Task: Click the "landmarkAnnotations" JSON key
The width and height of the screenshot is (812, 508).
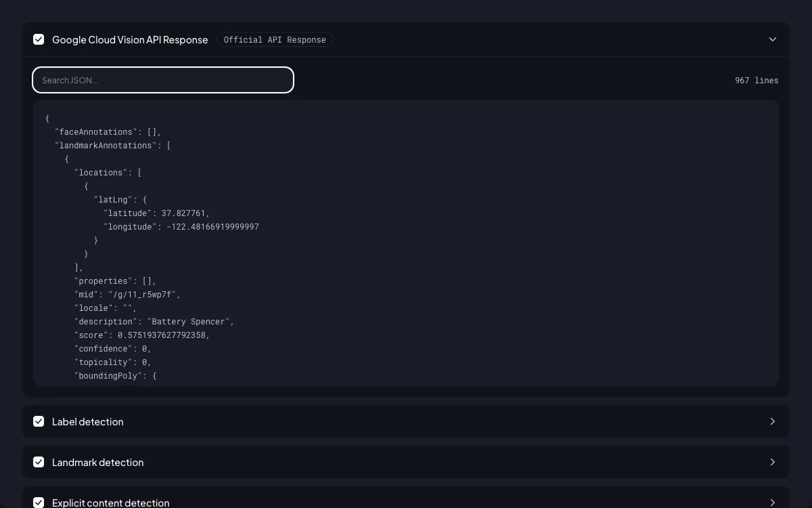Action: pos(106,146)
